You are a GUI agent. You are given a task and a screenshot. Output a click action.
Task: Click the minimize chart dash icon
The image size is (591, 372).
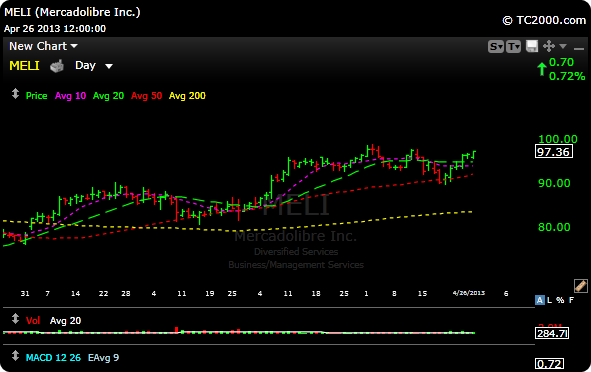click(579, 48)
